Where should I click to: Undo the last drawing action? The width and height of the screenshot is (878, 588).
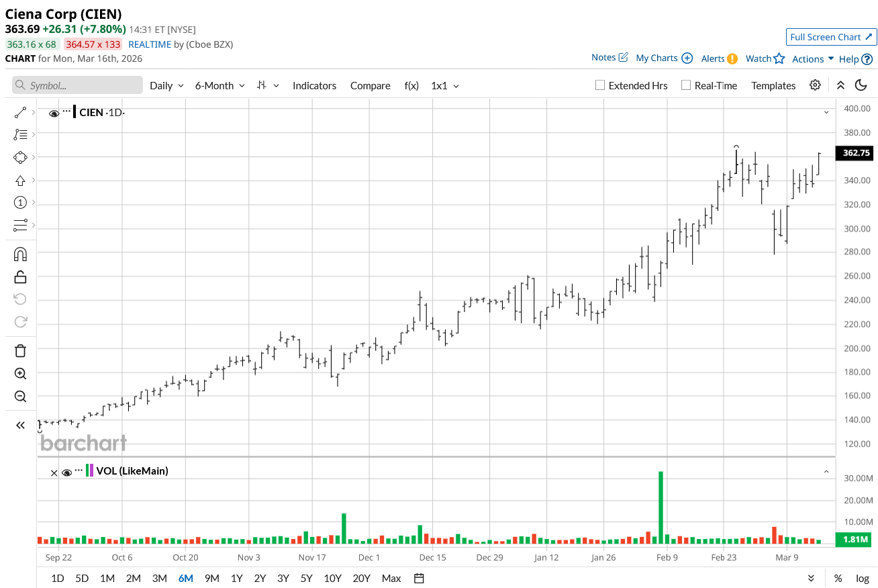(x=20, y=299)
